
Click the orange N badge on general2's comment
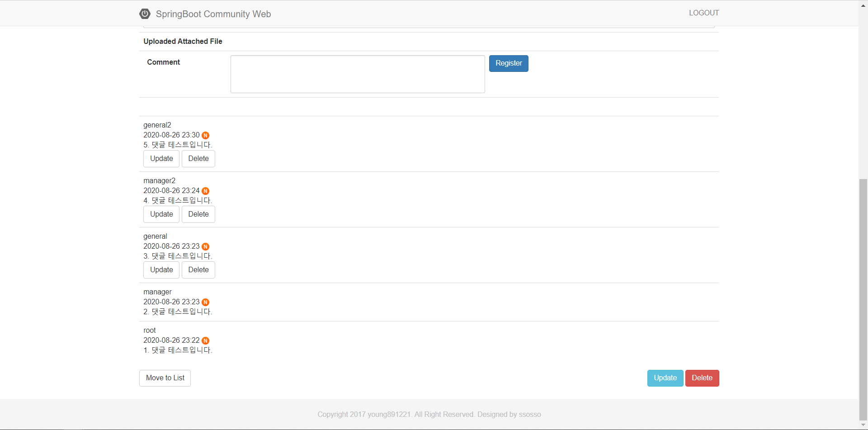tap(205, 135)
